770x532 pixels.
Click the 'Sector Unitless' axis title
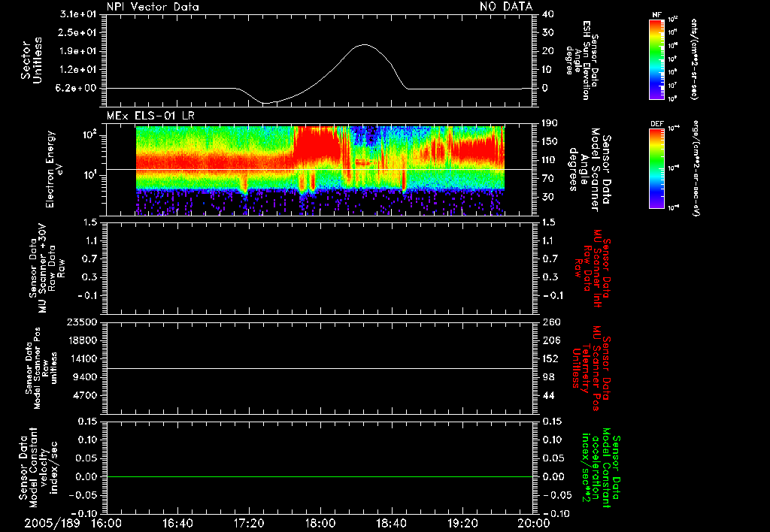[x=32, y=60]
